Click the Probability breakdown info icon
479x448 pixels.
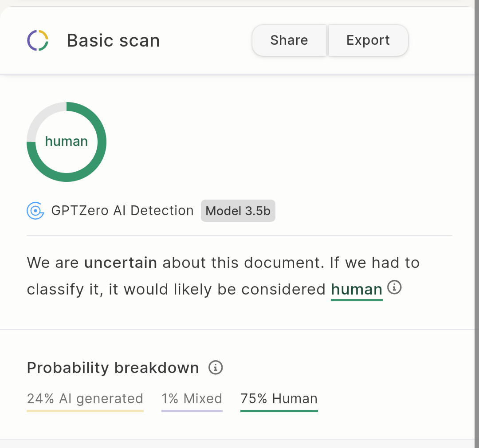(x=215, y=367)
